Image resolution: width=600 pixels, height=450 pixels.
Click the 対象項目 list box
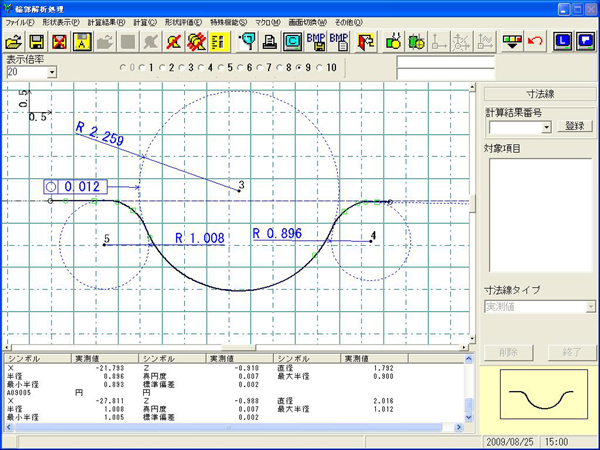(541, 215)
